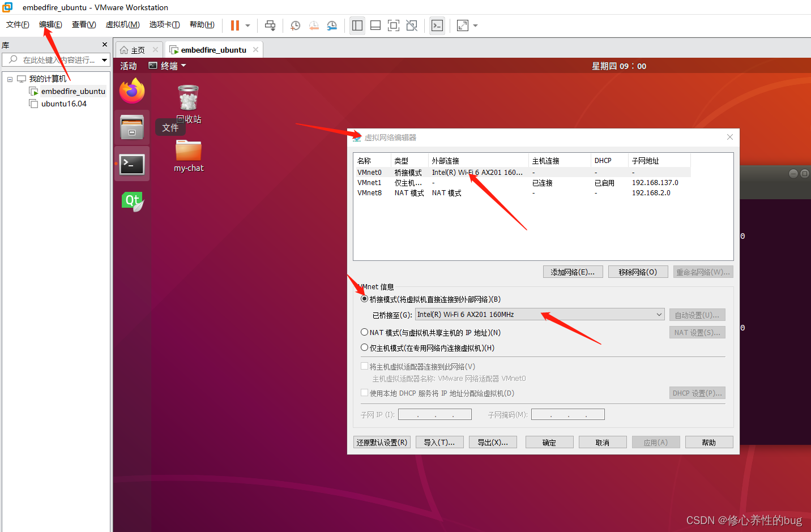Click the 导出(X)... button
This screenshot has width=811, height=532.
(493, 442)
